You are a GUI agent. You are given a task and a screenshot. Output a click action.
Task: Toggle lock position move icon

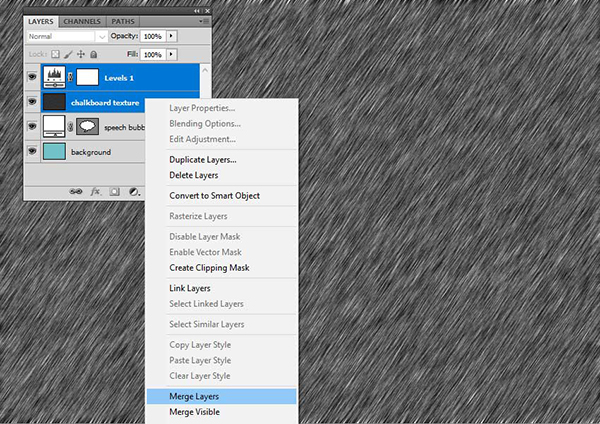[81, 54]
